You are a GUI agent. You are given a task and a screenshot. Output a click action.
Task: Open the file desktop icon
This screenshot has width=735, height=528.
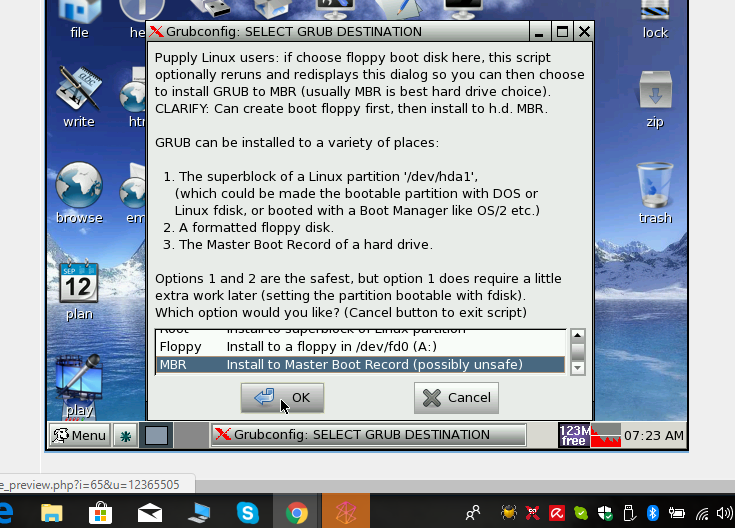(79, 19)
